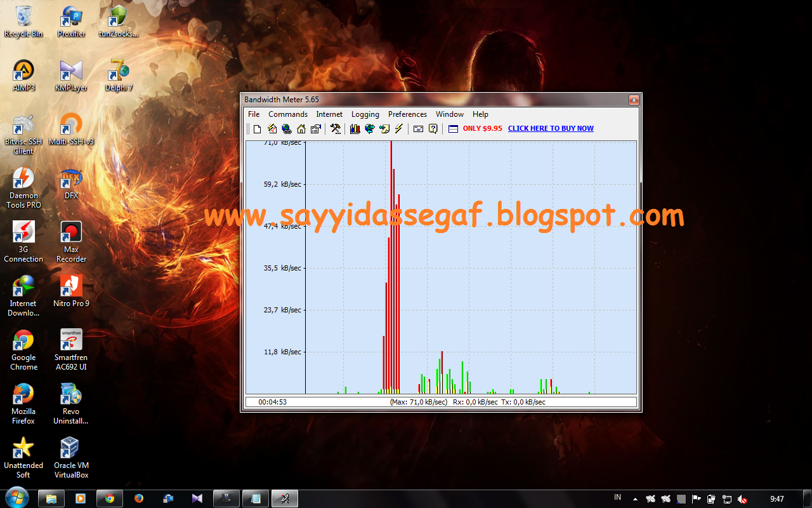Select the edit/report toolbar icon
812x508 pixels.
click(x=271, y=128)
